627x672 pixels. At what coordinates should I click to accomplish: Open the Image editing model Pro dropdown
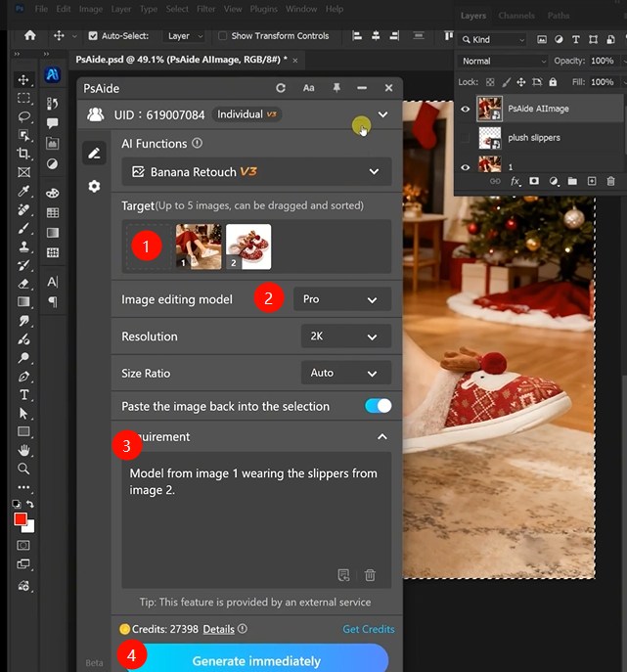(341, 299)
